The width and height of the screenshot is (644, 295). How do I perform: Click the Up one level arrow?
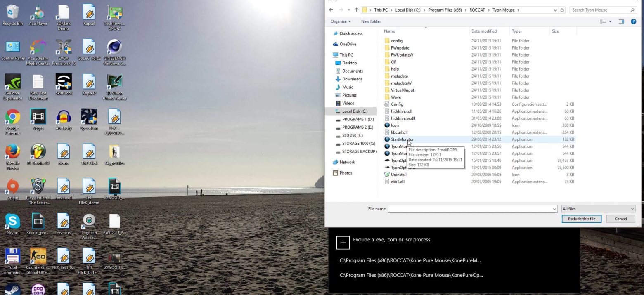355,10
